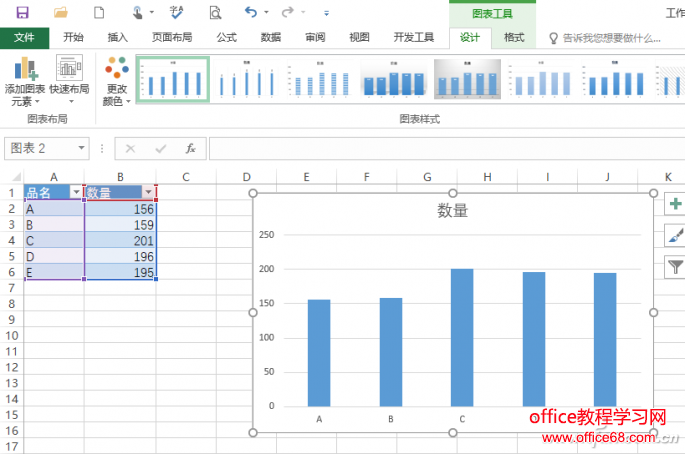Click the Chart Elements plus button

pos(675,204)
